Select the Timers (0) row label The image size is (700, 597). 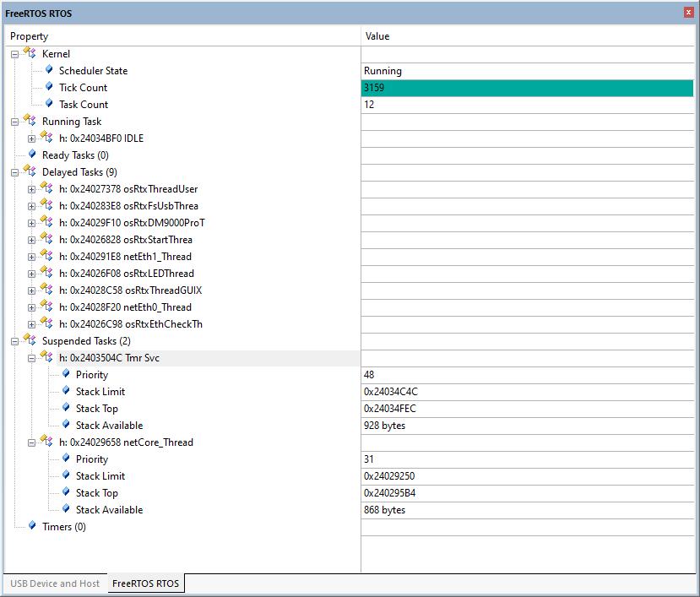(x=64, y=527)
